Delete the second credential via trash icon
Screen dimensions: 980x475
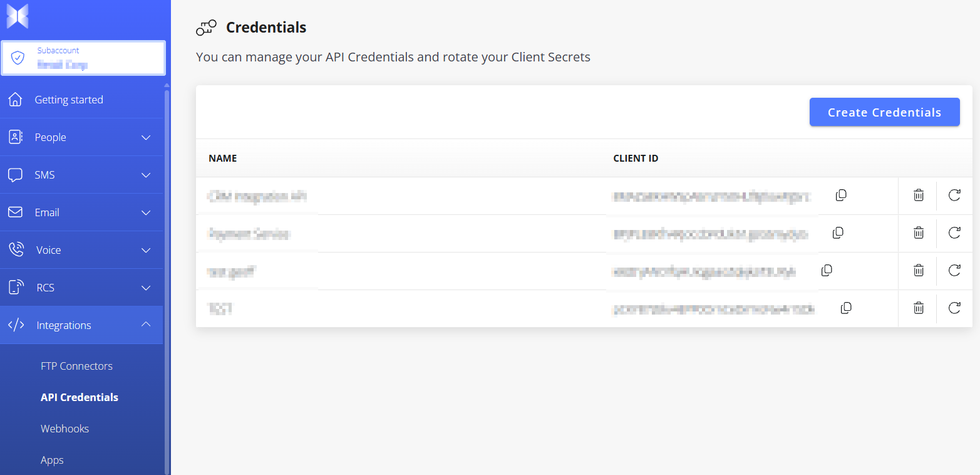point(918,233)
